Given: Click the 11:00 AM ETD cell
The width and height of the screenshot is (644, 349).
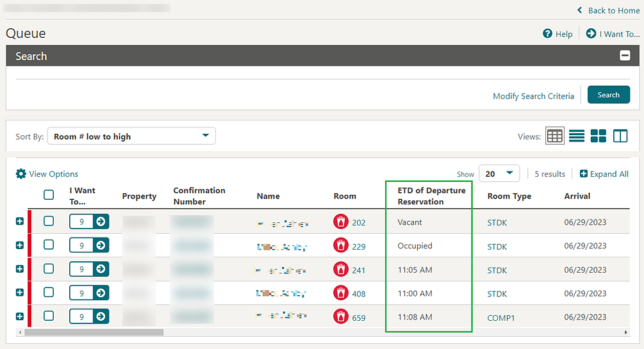Looking at the screenshot, I should [415, 293].
